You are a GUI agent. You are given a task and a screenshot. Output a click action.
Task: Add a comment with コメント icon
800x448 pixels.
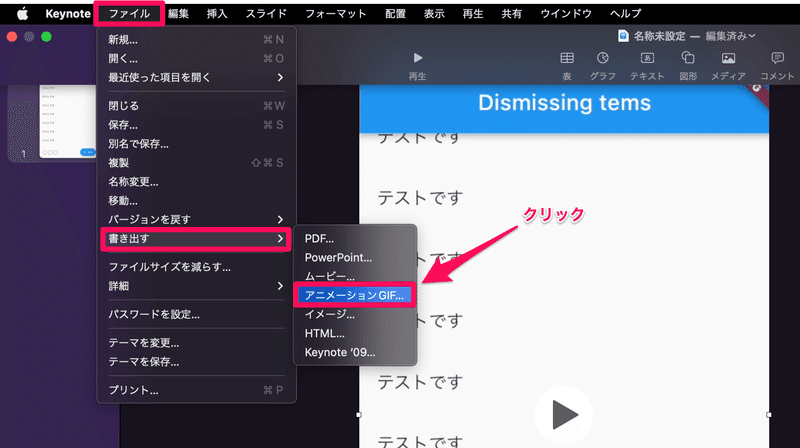pyautogui.click(x=777, y=58)
